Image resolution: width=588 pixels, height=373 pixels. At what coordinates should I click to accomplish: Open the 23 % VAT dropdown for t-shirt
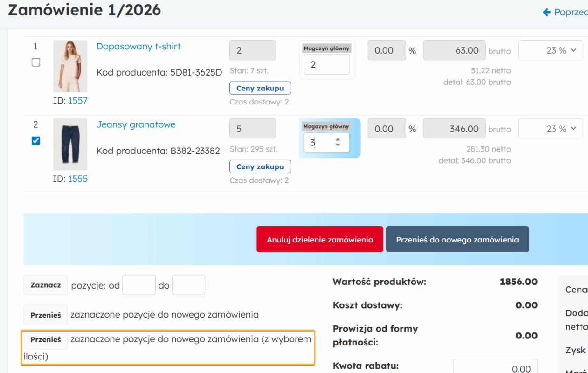tap(551, 50)
